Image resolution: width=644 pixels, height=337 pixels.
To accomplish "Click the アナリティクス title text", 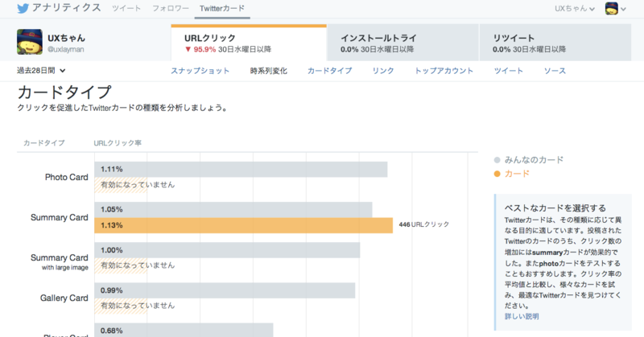I will 67,8.
